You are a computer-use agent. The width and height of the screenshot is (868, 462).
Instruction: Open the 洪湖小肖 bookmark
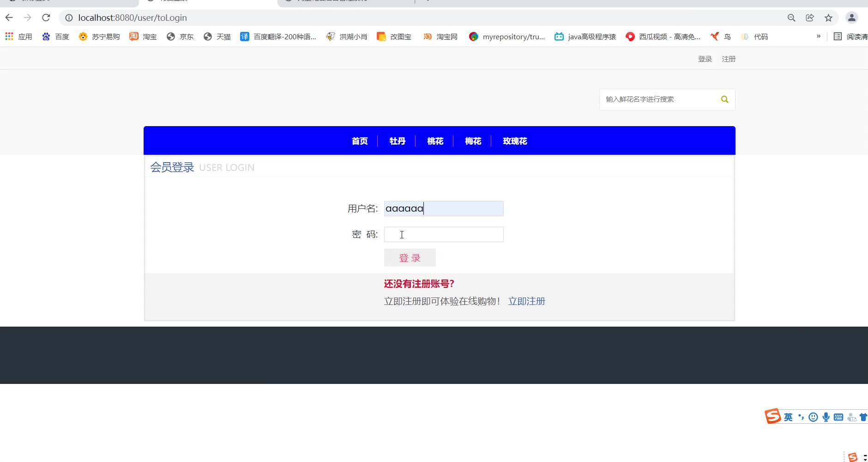click(x=347, y=36)
